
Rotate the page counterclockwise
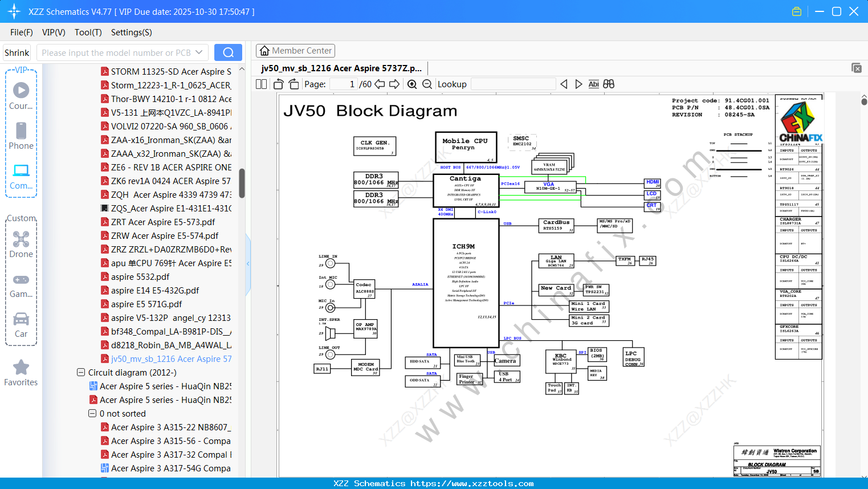(x=279, y=84)
